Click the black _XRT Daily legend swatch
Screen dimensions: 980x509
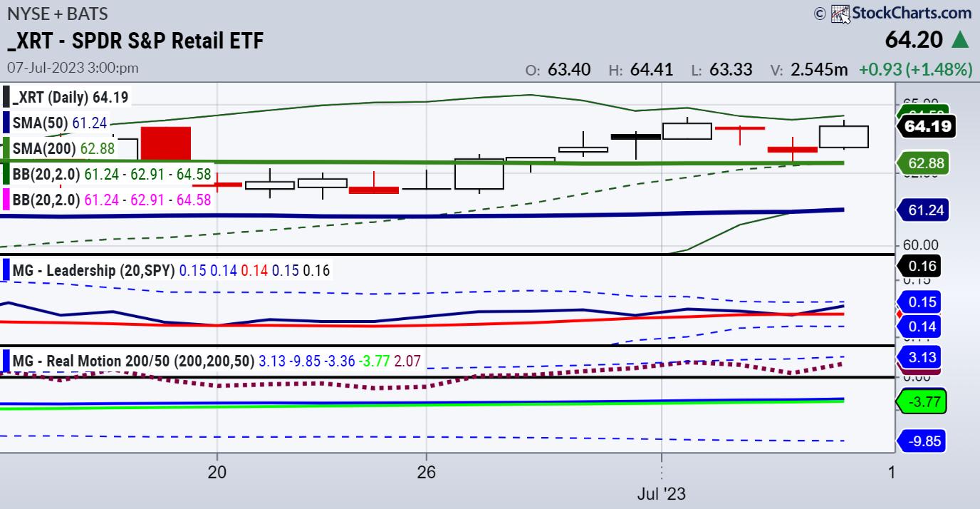(6, 98)
